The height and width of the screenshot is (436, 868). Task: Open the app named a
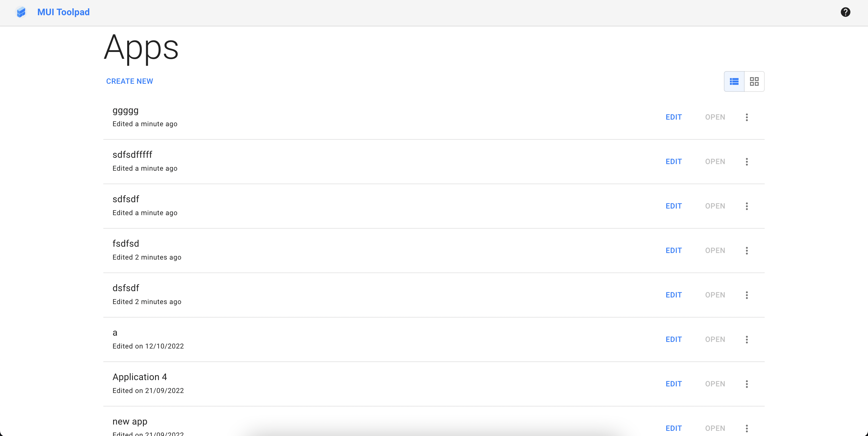click(715, 339)
